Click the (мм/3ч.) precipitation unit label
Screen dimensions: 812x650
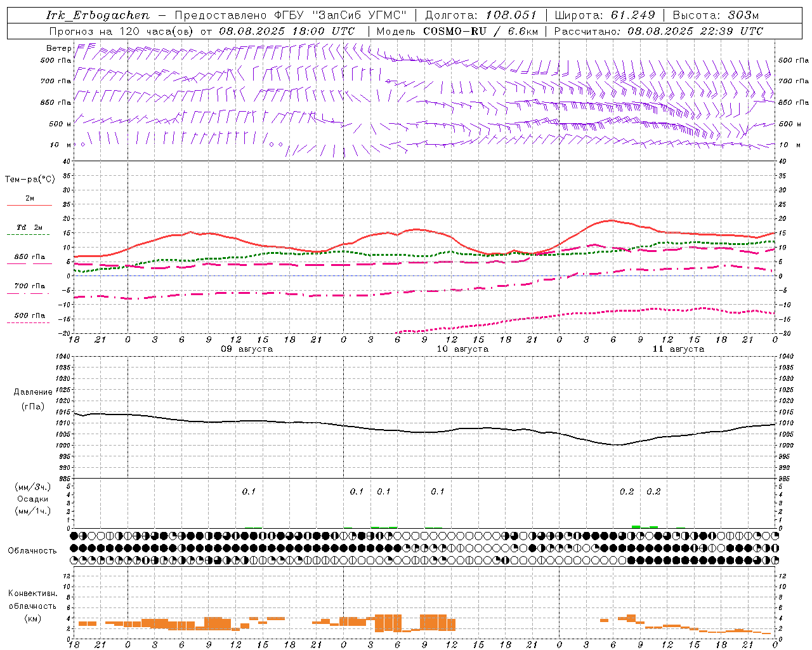point(33,487)
